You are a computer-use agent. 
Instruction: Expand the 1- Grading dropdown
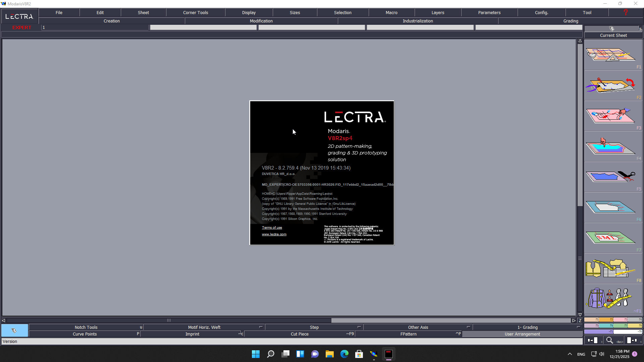(x=578, y=327)
